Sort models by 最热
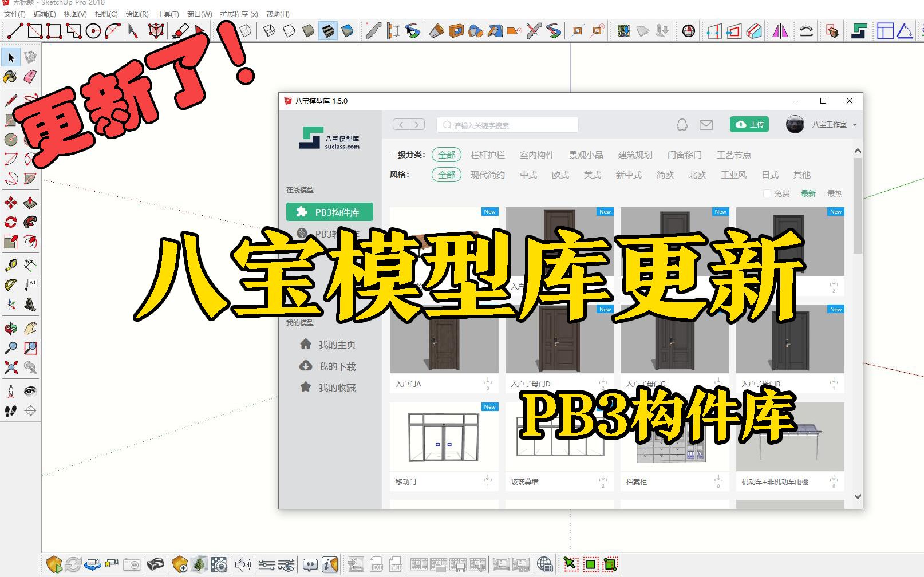924x577 pixels. (835, 193)
